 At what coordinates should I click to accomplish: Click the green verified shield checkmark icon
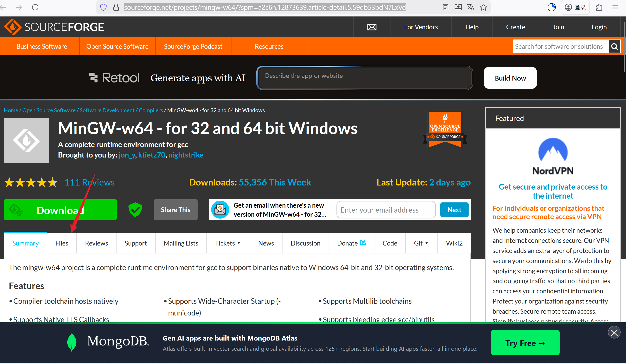pyautogui.click(x=135, y=210)
